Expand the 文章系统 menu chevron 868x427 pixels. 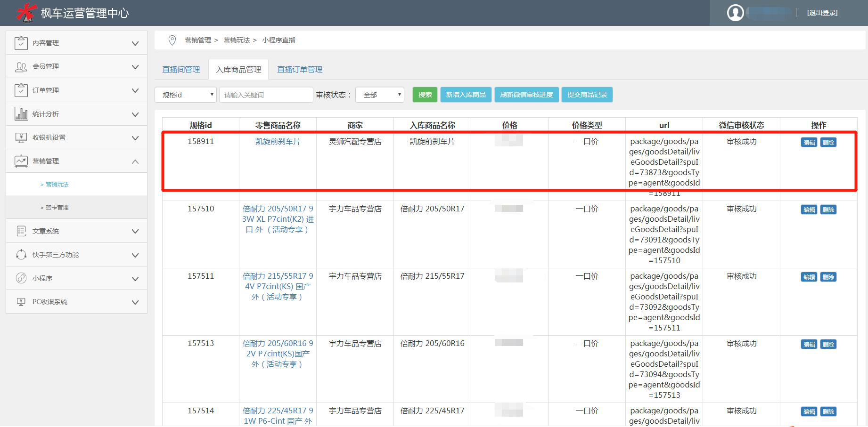point(135,231)
